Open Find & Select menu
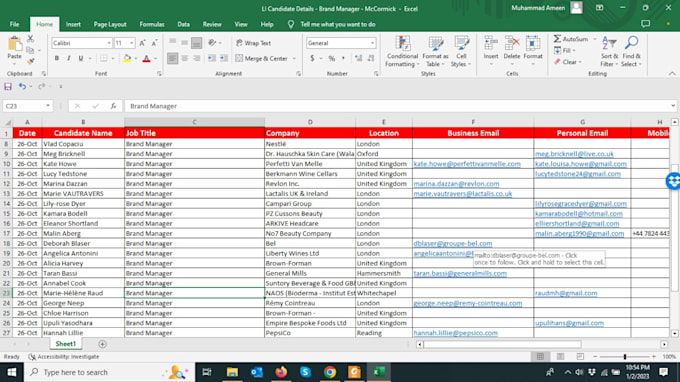The width and height of the screenshot is (680, 382). pos(631,51)
